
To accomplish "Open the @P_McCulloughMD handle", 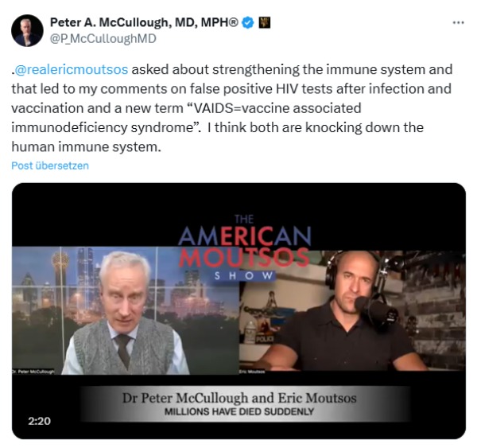I will tap(103, 39).
